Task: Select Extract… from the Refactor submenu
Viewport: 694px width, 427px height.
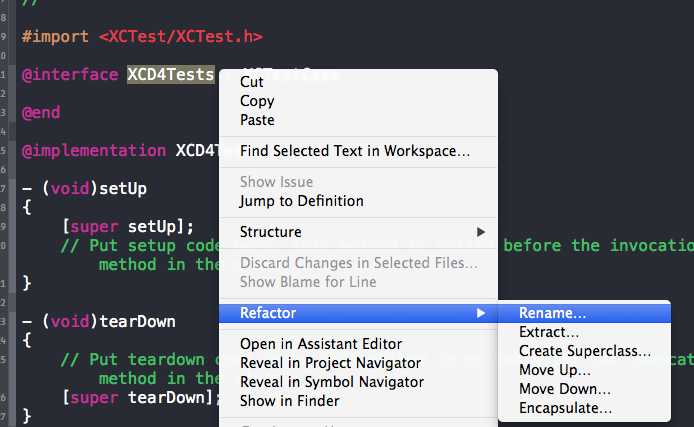Action: 549,332
